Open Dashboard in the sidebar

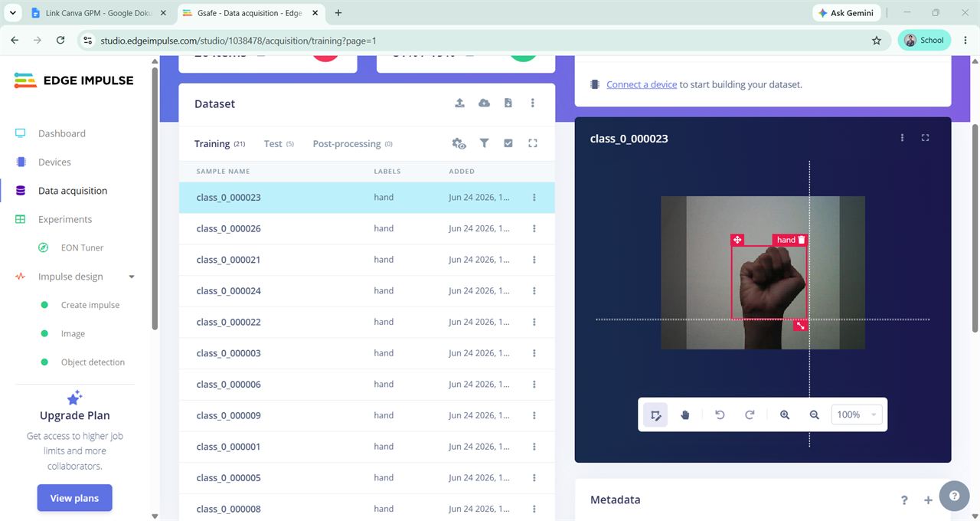pos(62,133)
